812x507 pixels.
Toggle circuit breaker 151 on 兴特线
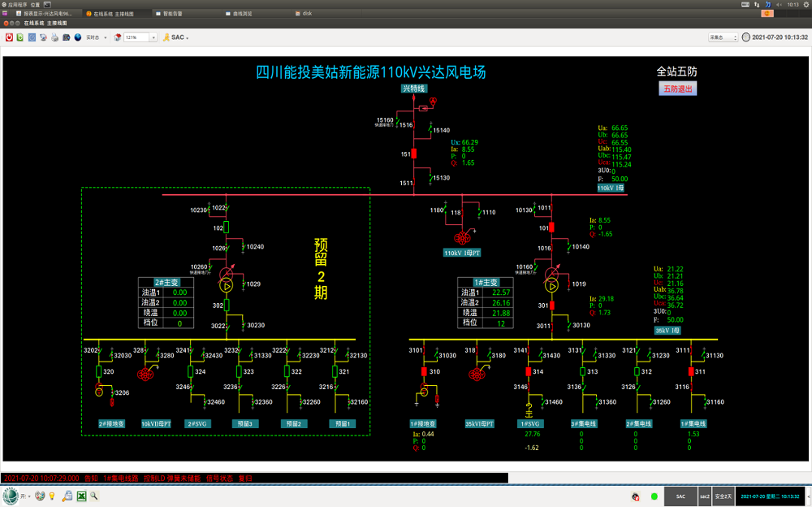(x=414, y=154)
